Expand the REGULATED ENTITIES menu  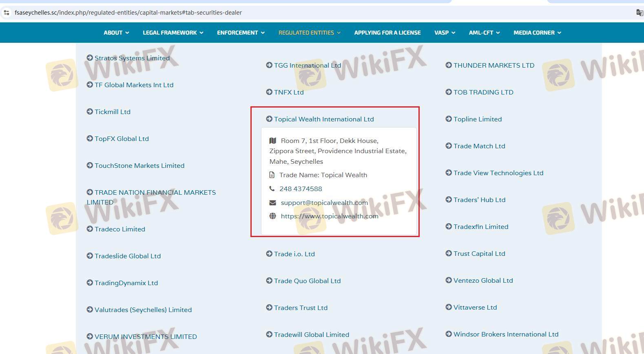tap(309, 33)
